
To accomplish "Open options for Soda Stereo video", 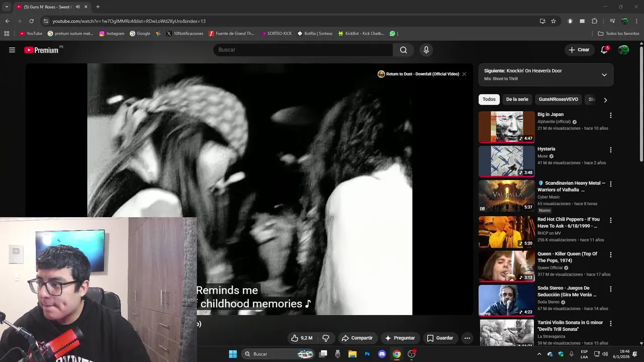I will [611, 289].
